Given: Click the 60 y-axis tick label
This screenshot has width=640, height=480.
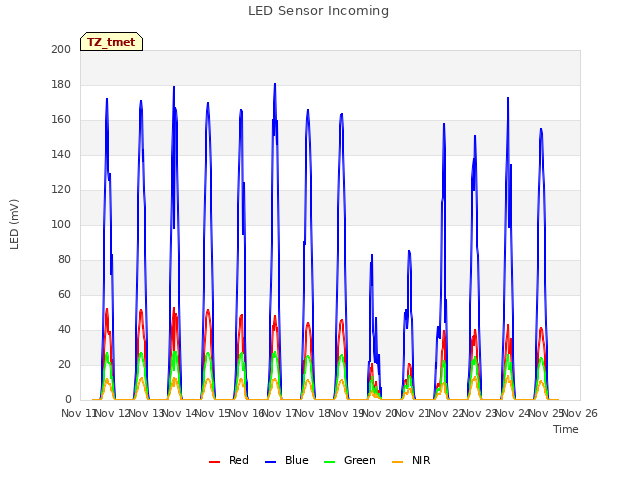Looking at the screenshot, I should pos(64,294).
